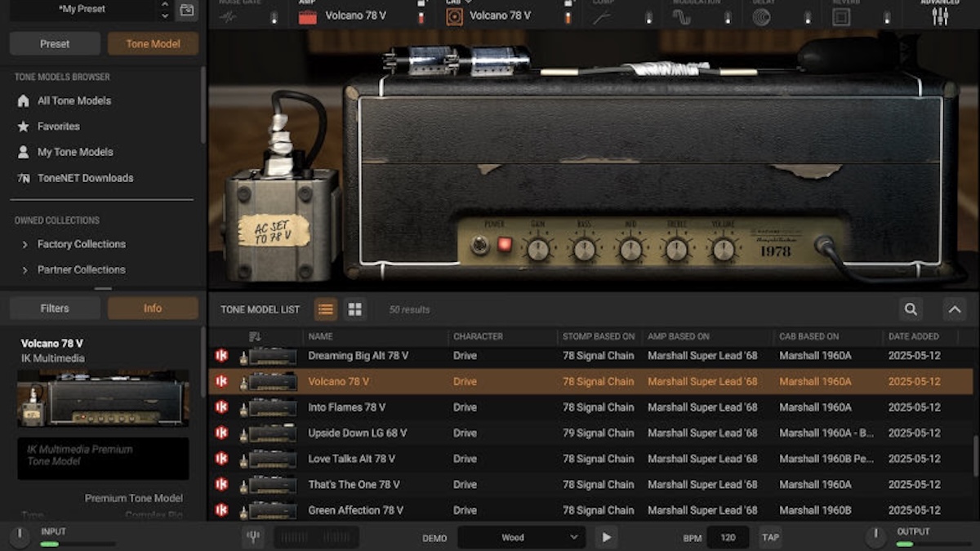Toggle the Reverb module power switch
The width and height of the screenshot is (980, 551).
tap(888, 17)
